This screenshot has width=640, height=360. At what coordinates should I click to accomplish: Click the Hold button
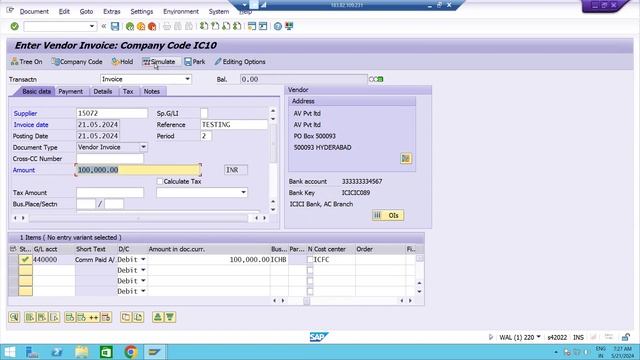pyautogui.click(x=122, y=62)
